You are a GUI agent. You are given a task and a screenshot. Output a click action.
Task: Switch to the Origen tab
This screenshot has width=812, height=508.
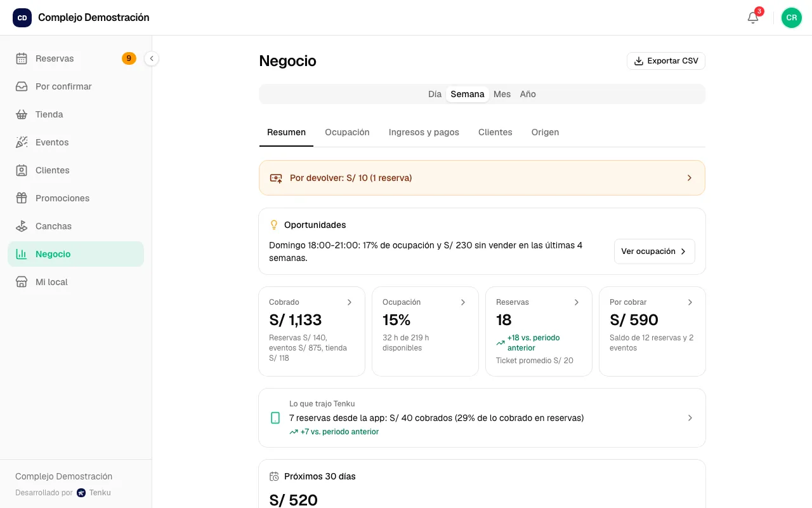click(546, 132)
